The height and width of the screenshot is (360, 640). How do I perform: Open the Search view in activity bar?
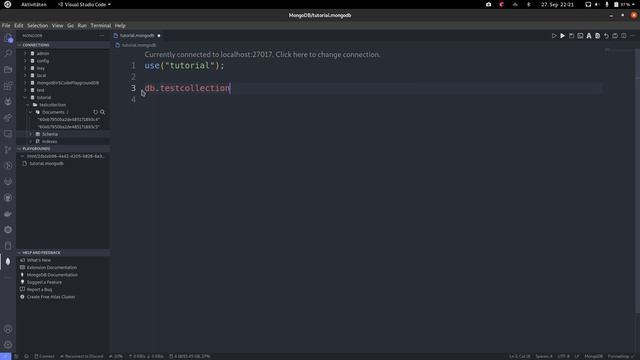pyautogui.click(x=8, y=53)
